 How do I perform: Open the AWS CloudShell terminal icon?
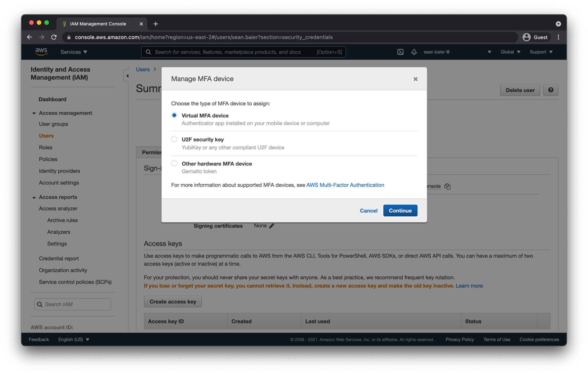click(x=400, y=52)
